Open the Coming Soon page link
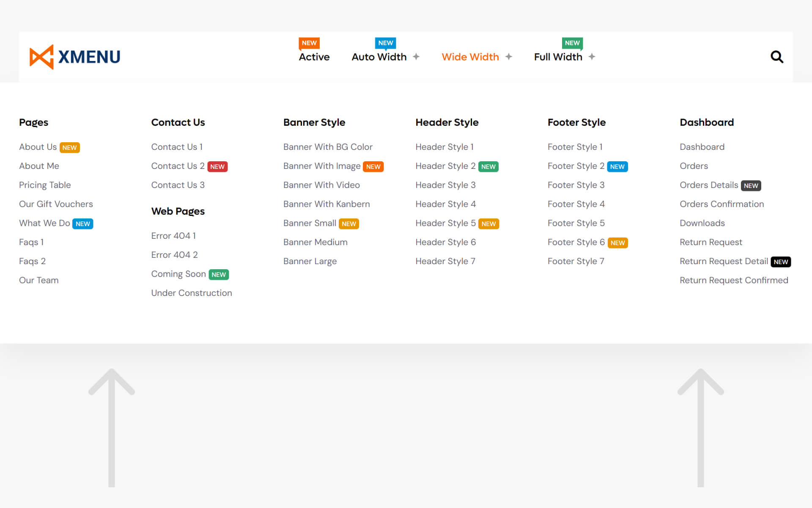Viewport: 812px width, 508px height. (x=178, y=274)
